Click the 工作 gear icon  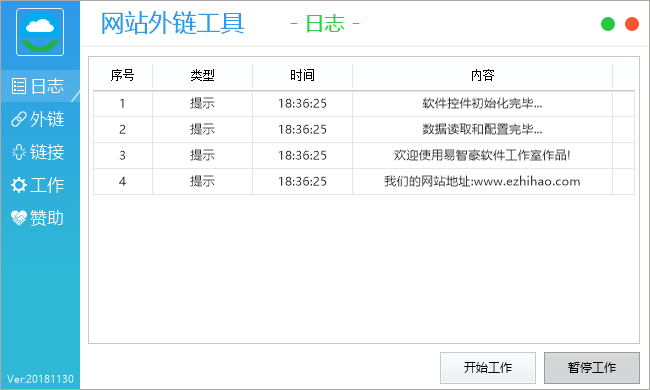tap(19, 185)
